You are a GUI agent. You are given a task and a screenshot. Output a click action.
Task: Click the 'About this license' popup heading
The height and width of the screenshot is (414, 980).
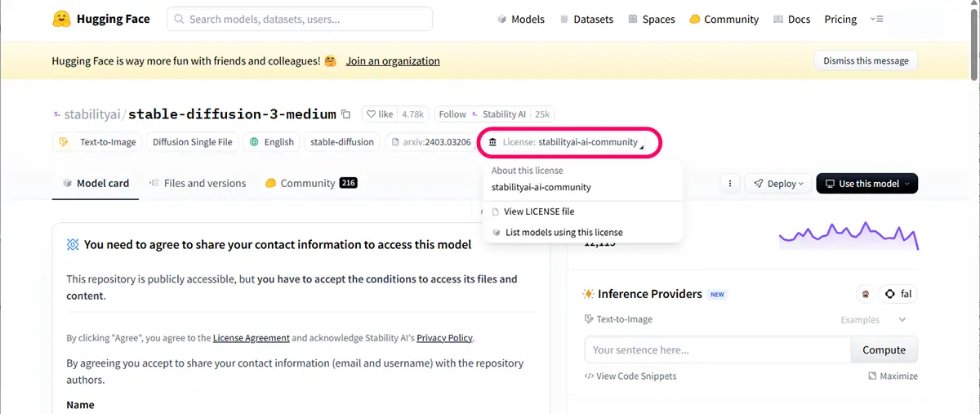528,171
